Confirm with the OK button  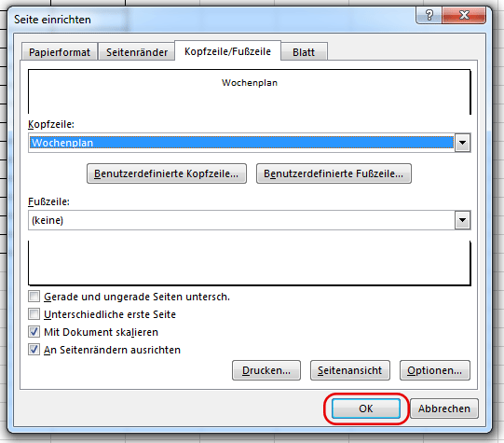366,408
